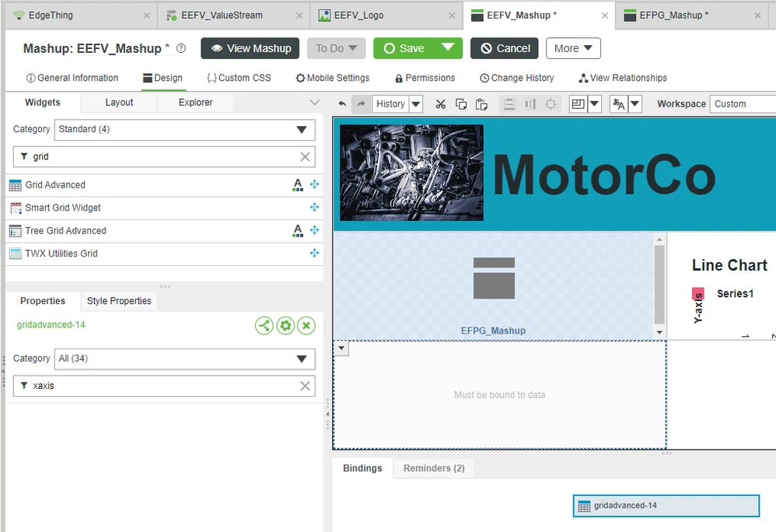This screenshot has width=776, height=532.
Task: Open configuration gear for gridadvanced-14
Action: pos(285,326)
